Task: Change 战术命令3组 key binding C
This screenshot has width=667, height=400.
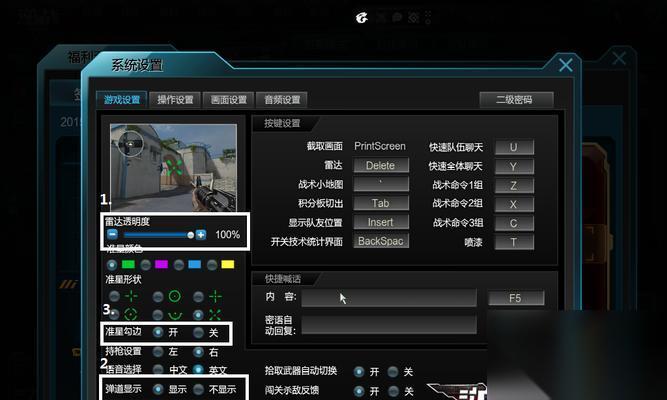Action: [514, 223]
